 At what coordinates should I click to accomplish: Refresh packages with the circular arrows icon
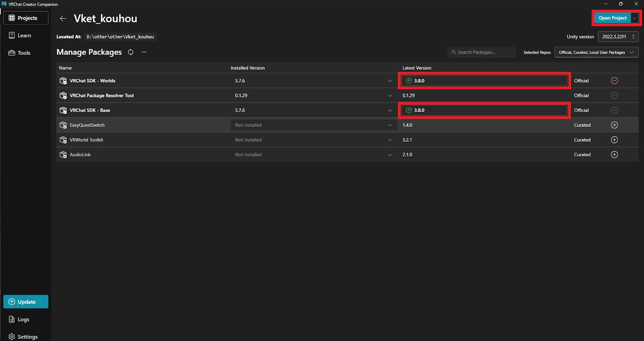point(131,52)
